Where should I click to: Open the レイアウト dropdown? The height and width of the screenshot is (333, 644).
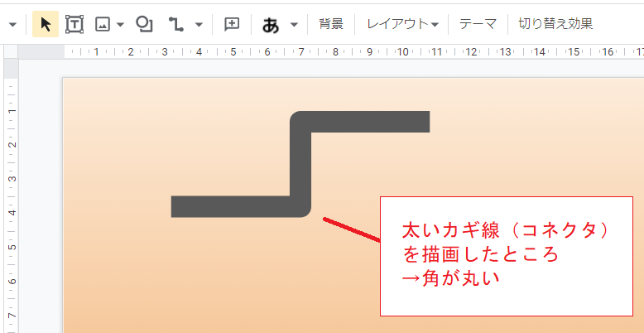[x=403, y=24]
